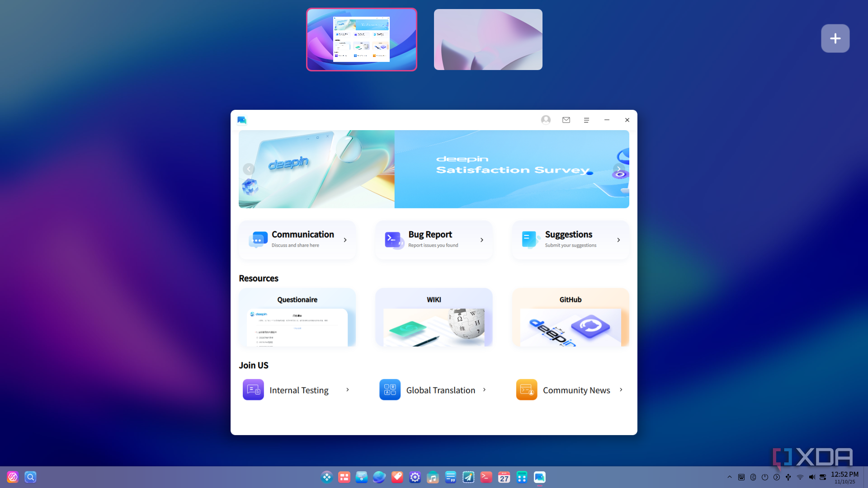868x488 pixels.
Task: Open the calendar dock icon showing 27
Action: [504, 477]
